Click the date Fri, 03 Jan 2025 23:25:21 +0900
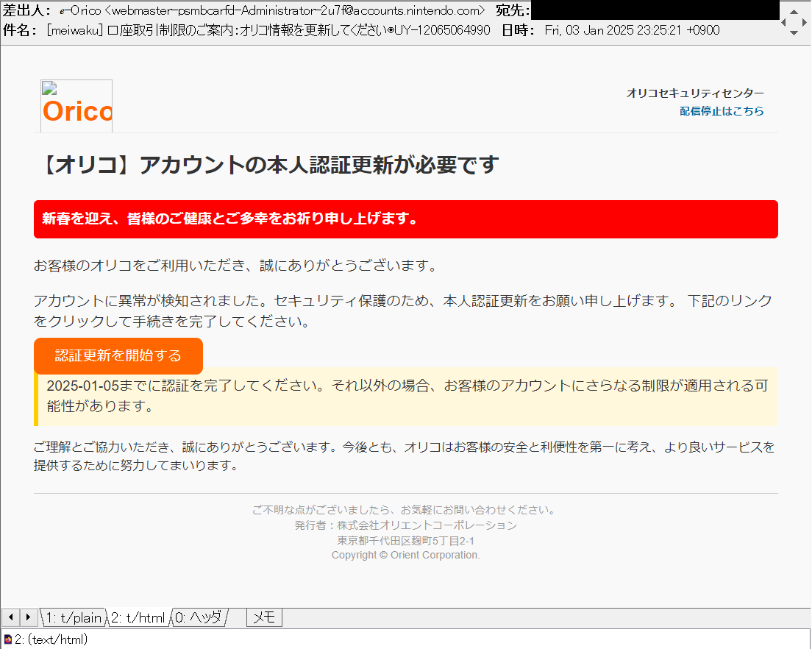Screen dimensions: 812x649 pos(632,30)
